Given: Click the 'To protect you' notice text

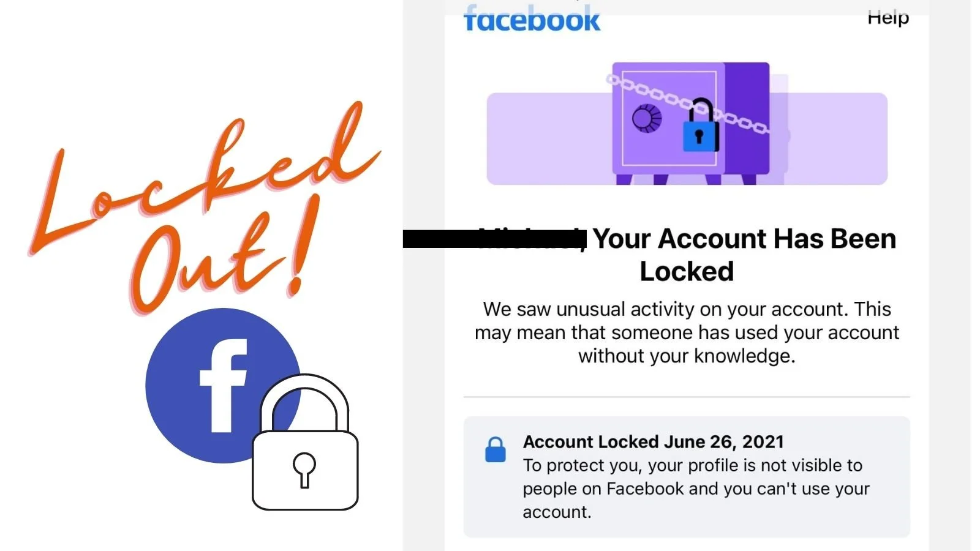Looking at the screenshot, I should coord(696,489).
